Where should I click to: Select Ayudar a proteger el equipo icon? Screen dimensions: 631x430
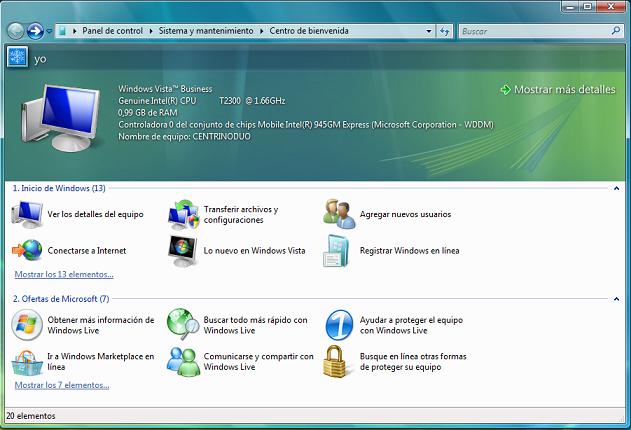coord(339,325)
